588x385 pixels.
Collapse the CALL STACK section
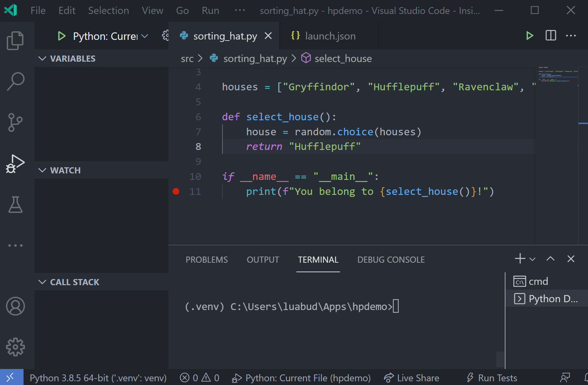click(x=42, y=282)
